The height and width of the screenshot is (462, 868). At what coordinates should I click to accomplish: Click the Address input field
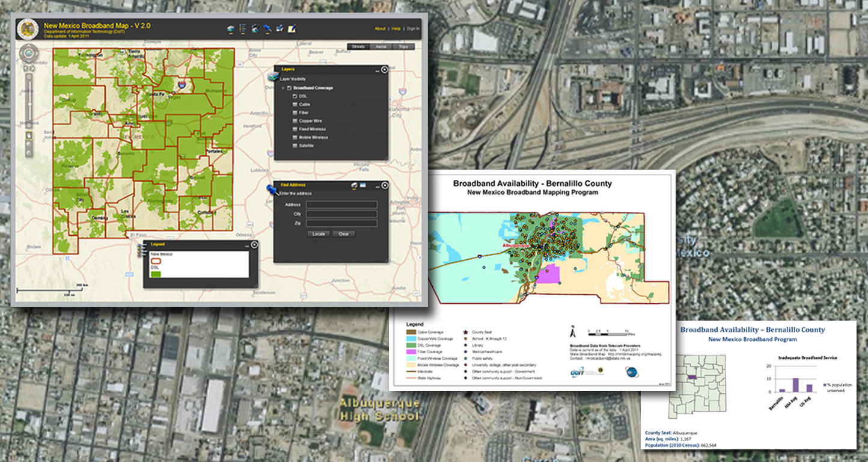point(342,205)
